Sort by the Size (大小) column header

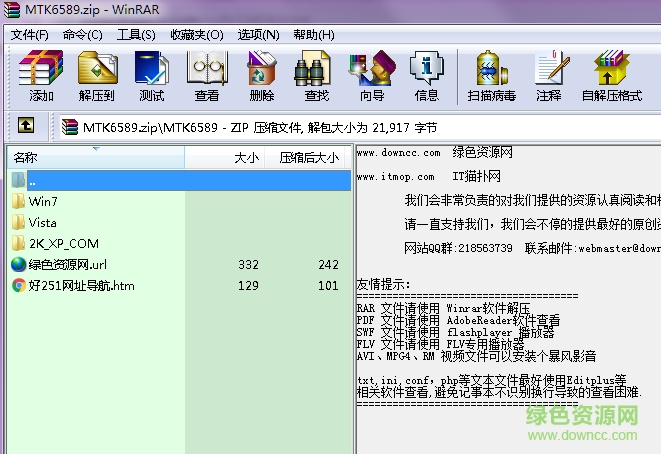click(225, 158)
